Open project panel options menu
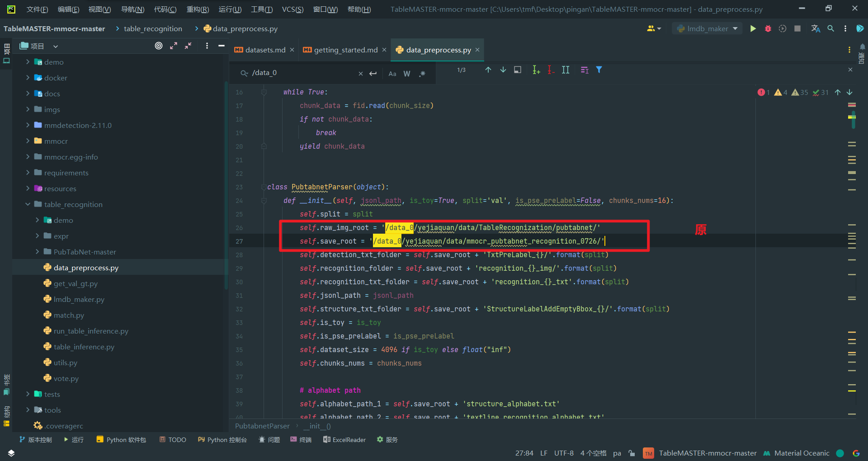868x461 pixels. pyautogui.click(x=207, y=46)
